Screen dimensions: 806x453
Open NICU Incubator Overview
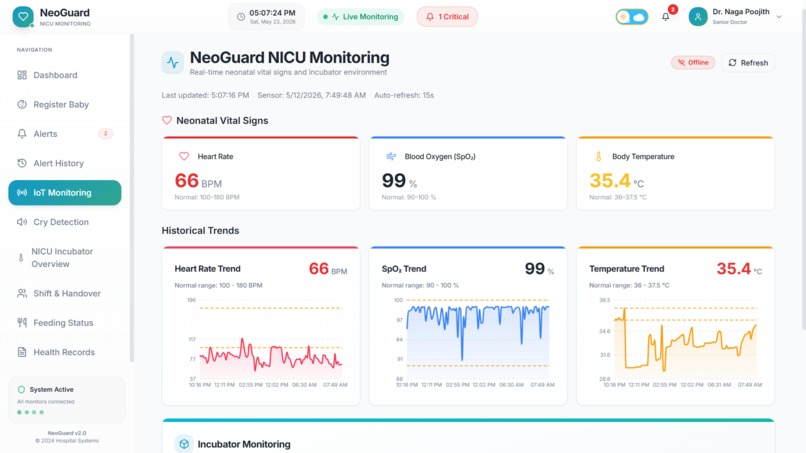click(x=65, y=258)
